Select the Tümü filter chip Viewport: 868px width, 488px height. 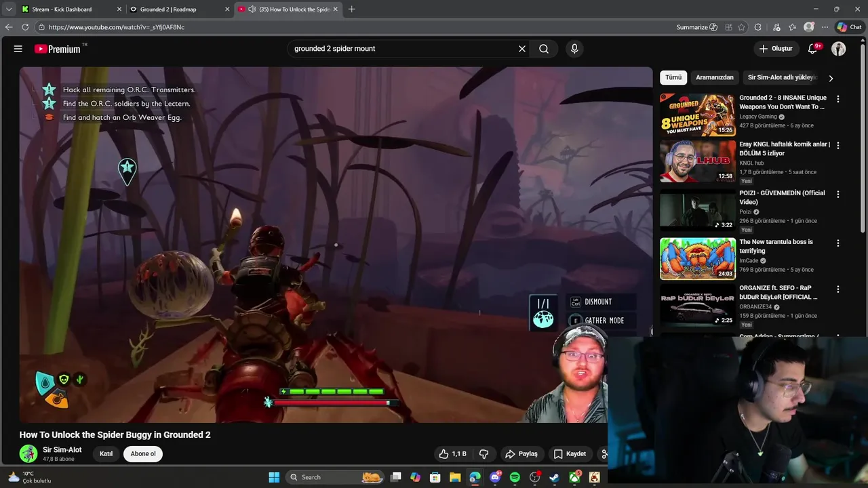pyautogui.click(x=673, y=78)
